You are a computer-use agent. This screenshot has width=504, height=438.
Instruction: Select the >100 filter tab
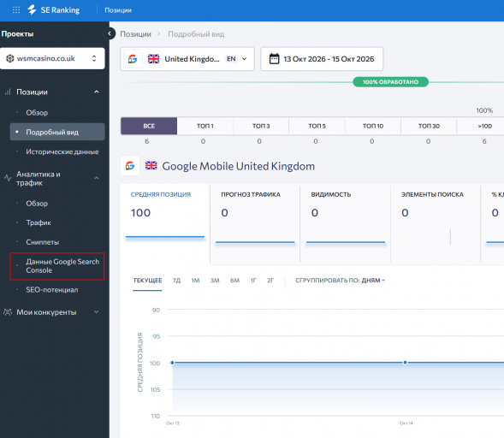point(481,126)
